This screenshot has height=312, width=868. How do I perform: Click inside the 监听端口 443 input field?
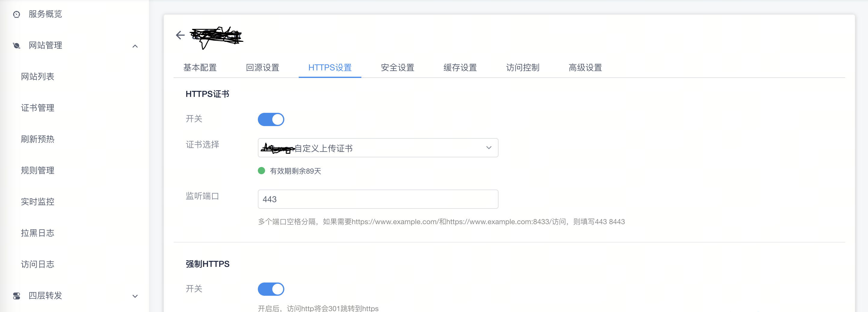tap(377, 199)
